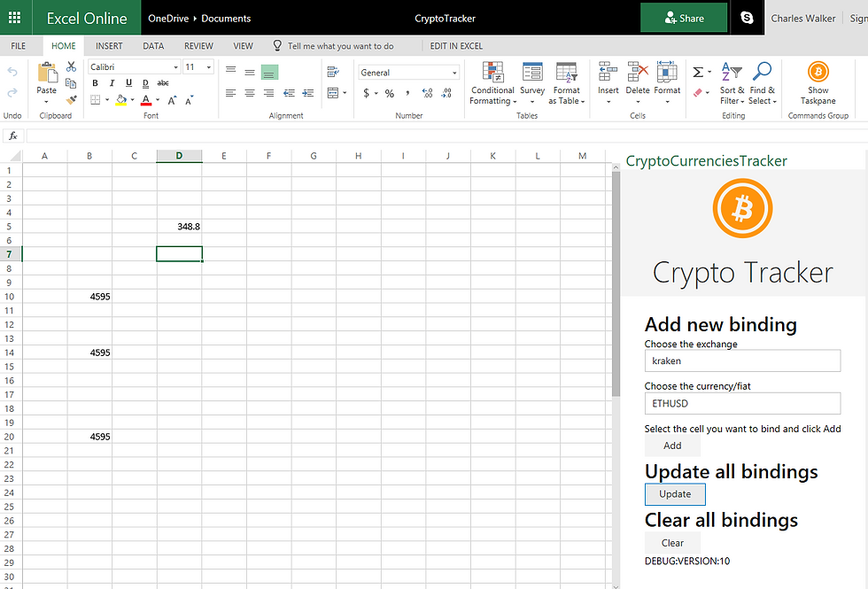
Task: Click the yellow fill color swatch
Action: 121,100
